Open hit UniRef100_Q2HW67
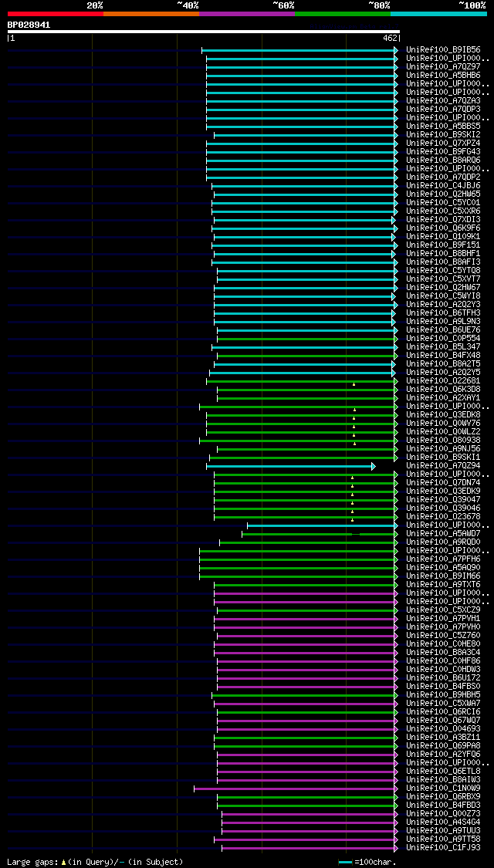Screen dimensions: 494x868 [x=443, y=287]
